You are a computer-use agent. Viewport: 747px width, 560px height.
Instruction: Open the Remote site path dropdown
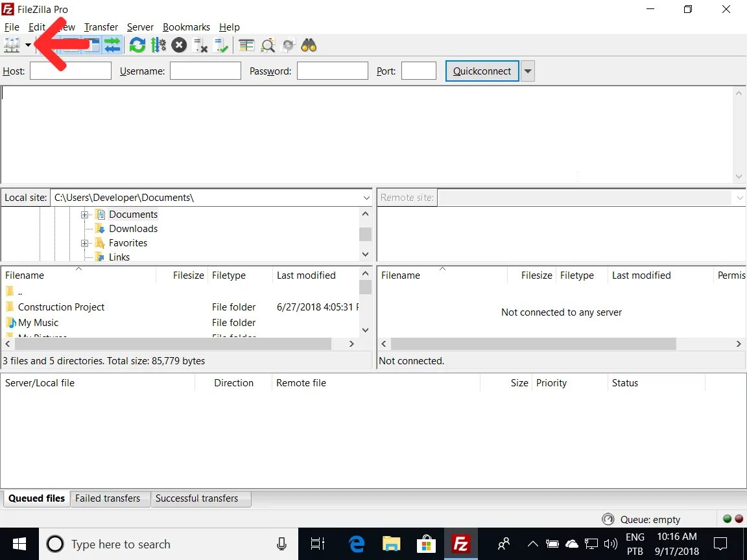(739, 198)
